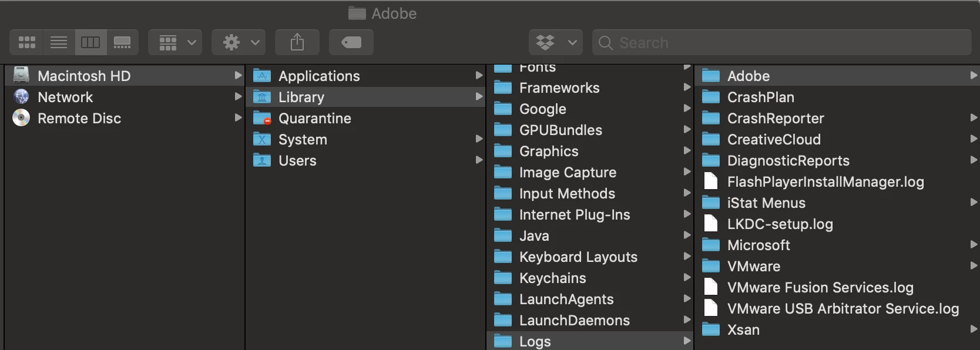Click the FlashPlayerInstallManager.log document icon
The image size is (980, 350).
click(711, 181)
